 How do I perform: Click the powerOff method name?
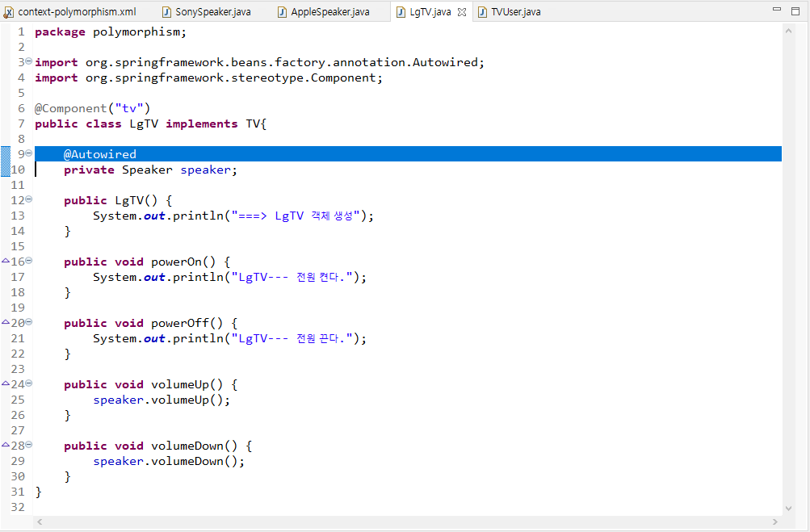180,324
